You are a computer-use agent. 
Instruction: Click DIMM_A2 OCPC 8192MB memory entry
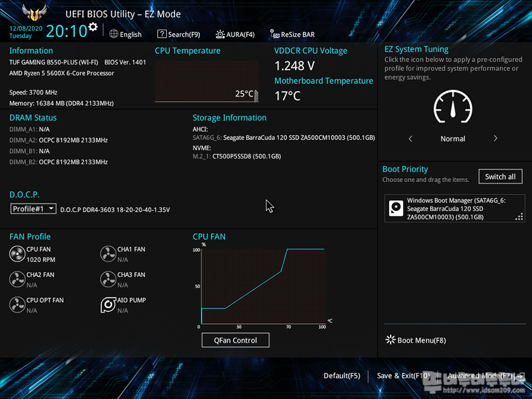[x=59, y=140]
